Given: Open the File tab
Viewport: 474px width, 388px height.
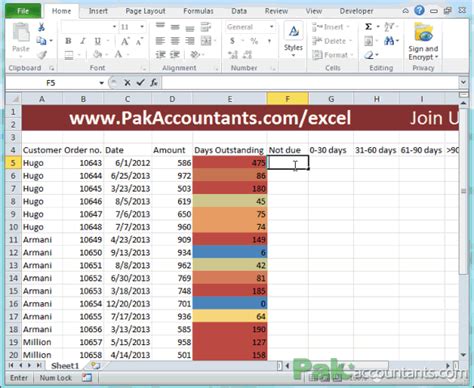Looking at the screenshot, I should [23, 11].
